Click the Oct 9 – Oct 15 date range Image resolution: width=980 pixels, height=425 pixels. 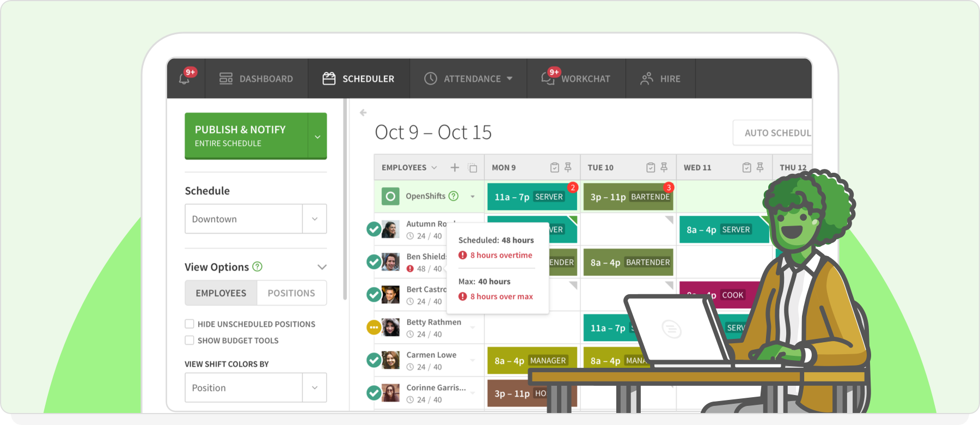tap(433, 132)
